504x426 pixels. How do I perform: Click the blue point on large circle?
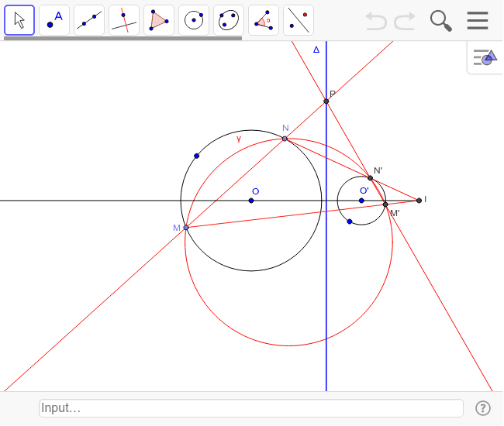click(x=197, y=156)
